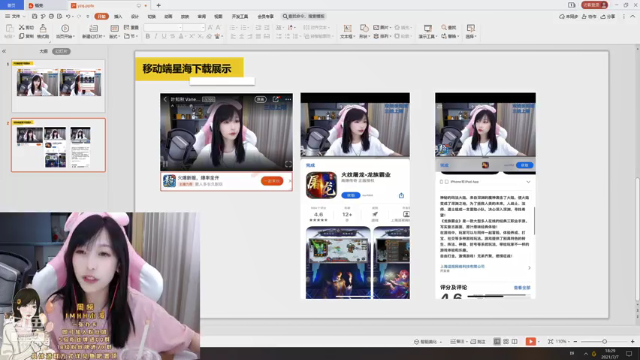Click the decrease font size icon
This screenshot has height=360, width=640.
coord(218,27)
